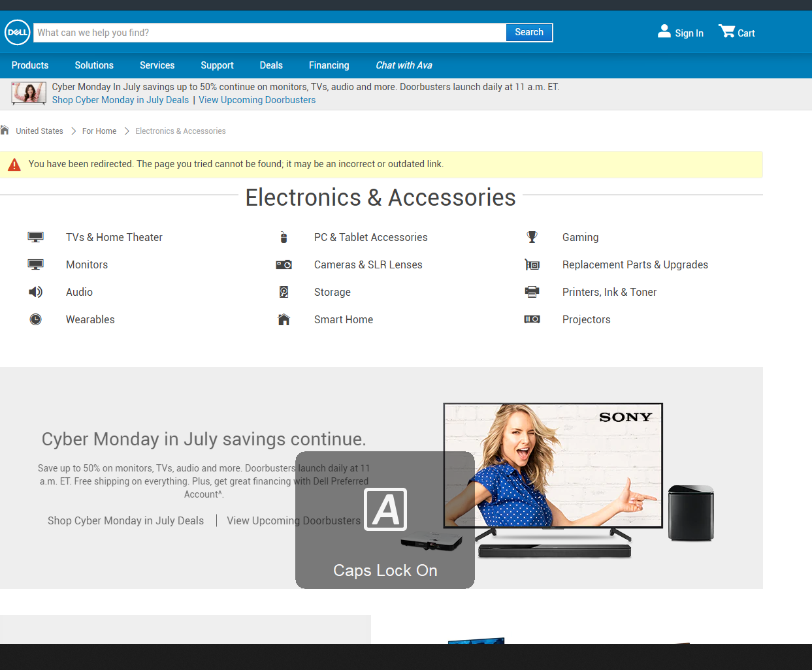812x670 pixels.
Task: Click the Printers, Ink & Toner icon
Action: [x=532, y=292]
